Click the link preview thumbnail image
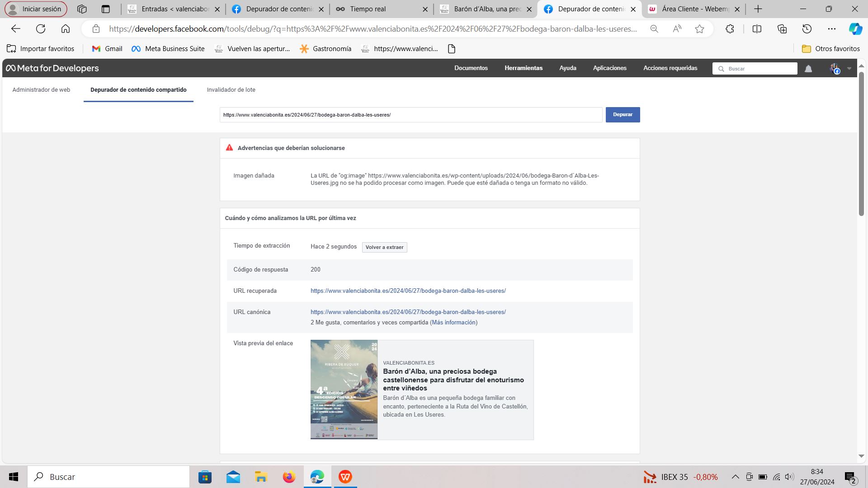 (344, 389)
